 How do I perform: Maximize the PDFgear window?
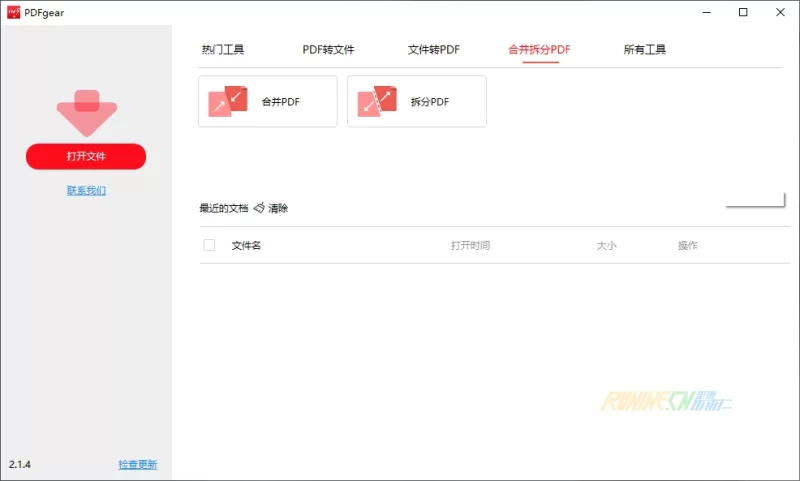pyautogui.click(x=743, y=12)
